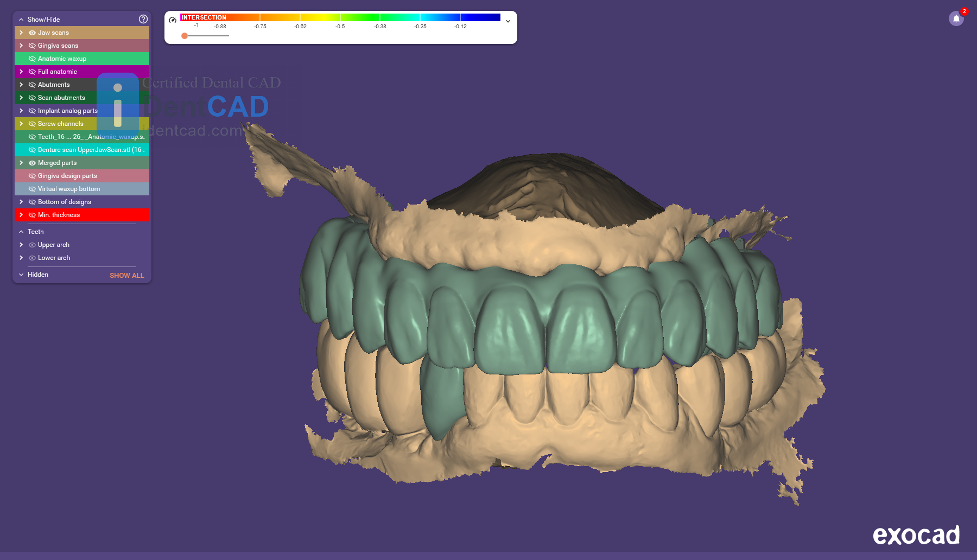Screen dimensions: 977x560
Task: Click the exocad logo
Action: tap(916, 535)
